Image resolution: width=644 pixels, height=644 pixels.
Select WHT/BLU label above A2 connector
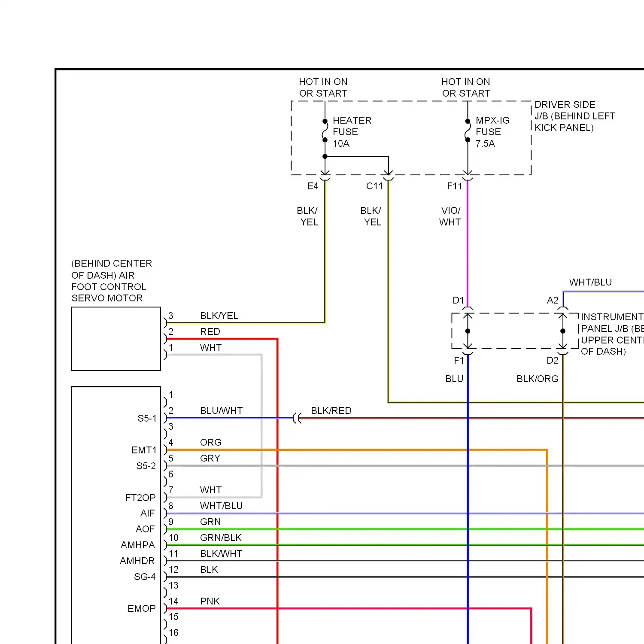(590, 282)
